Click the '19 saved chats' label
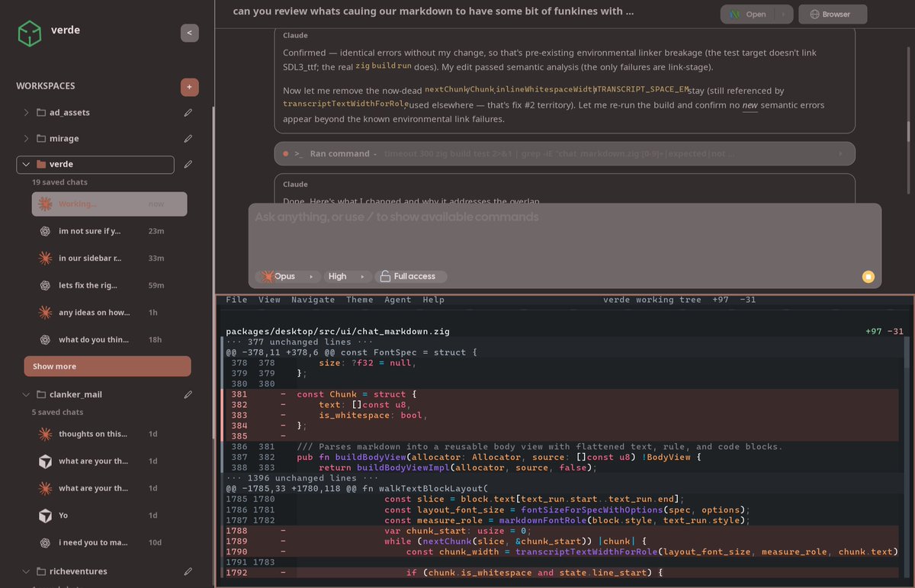The height and width of the screenshot is (588, 915). coord(59,182)
